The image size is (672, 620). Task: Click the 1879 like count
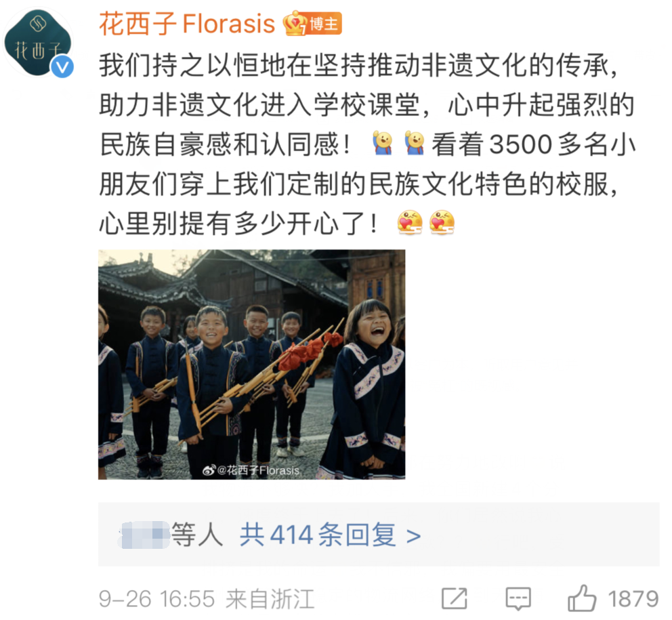pyautogui.click(x=633, y=598)
